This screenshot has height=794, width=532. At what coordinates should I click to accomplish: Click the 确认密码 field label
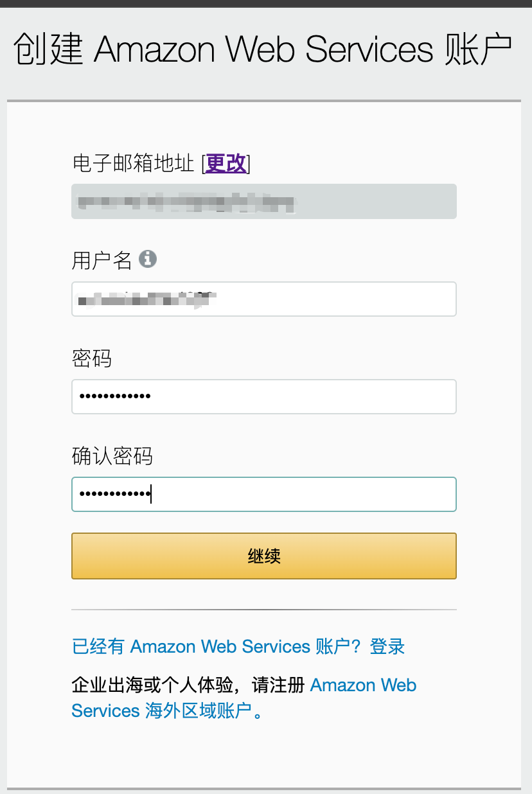click(x=112, y=456)
